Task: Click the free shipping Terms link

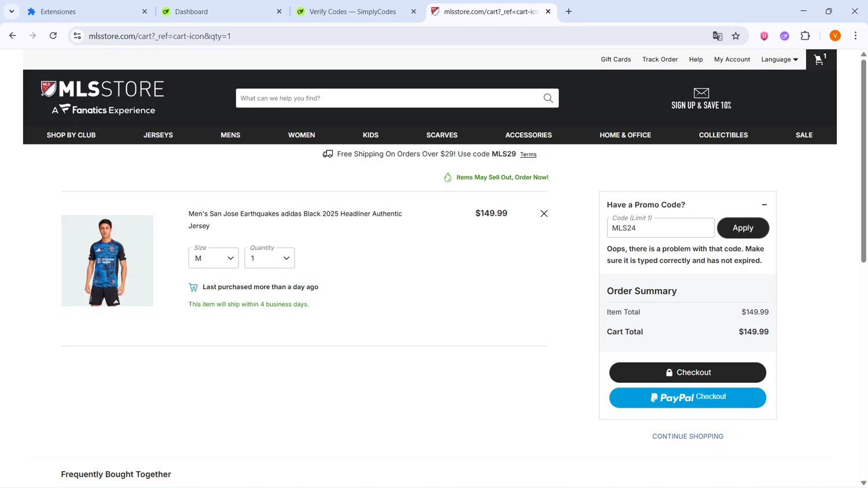Action: (528, 154)
